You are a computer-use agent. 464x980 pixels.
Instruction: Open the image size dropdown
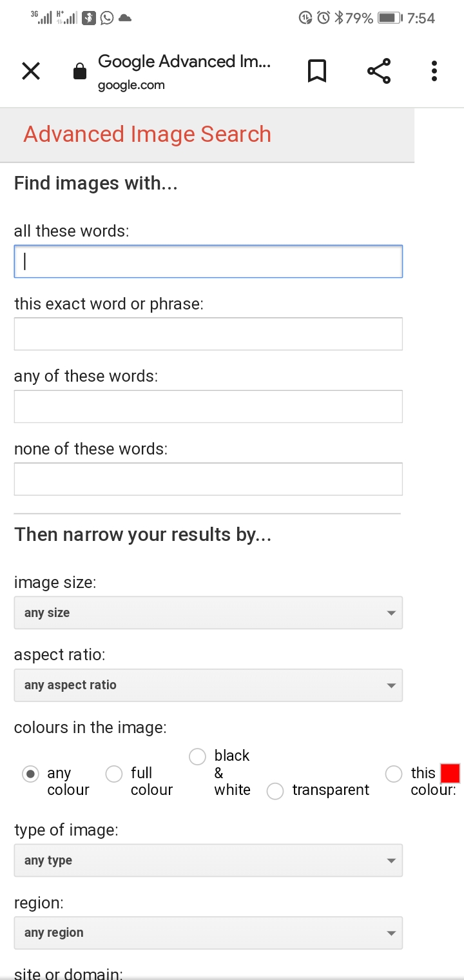(208, 612)
